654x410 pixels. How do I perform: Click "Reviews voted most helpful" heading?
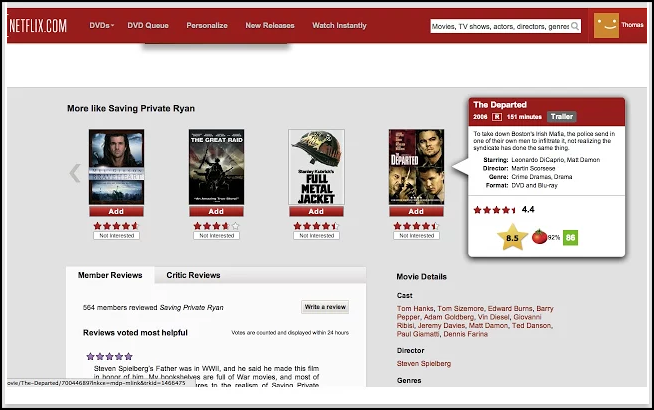(x=135, y=333)
